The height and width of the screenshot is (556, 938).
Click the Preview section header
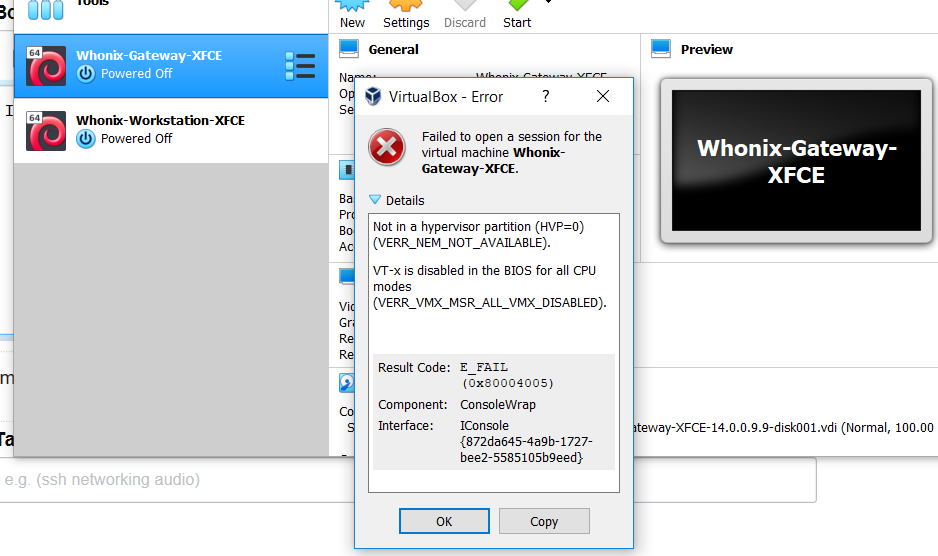point(706,49)
